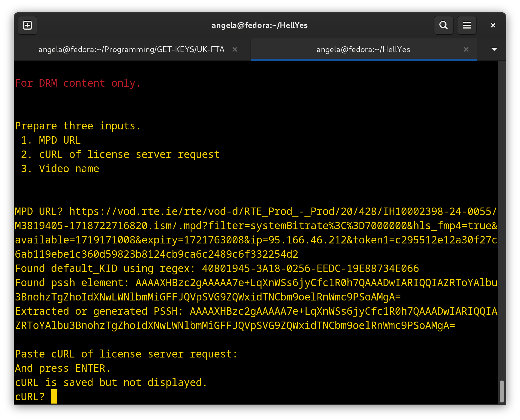This screenshot has width=520, height=420.
Task: Expand the tab list dropdown arrow
Action: 494,49
